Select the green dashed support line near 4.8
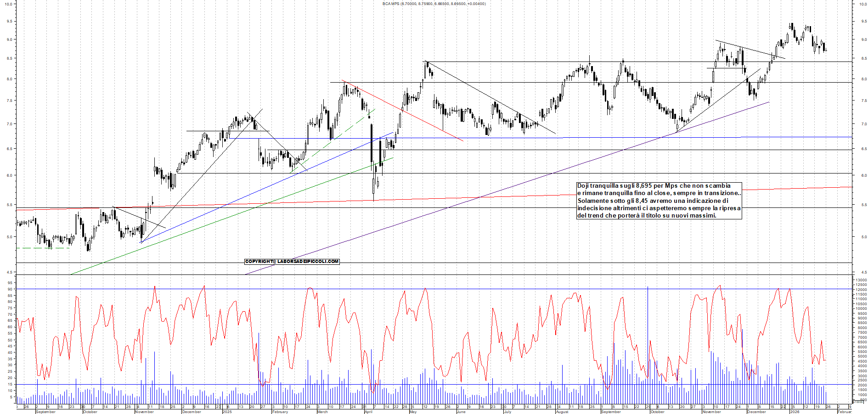The image size is (868, 414). 43,248
